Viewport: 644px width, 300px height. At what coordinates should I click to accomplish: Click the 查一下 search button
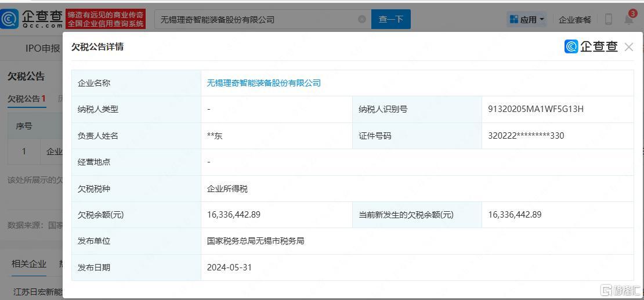[x=390, y=19]
